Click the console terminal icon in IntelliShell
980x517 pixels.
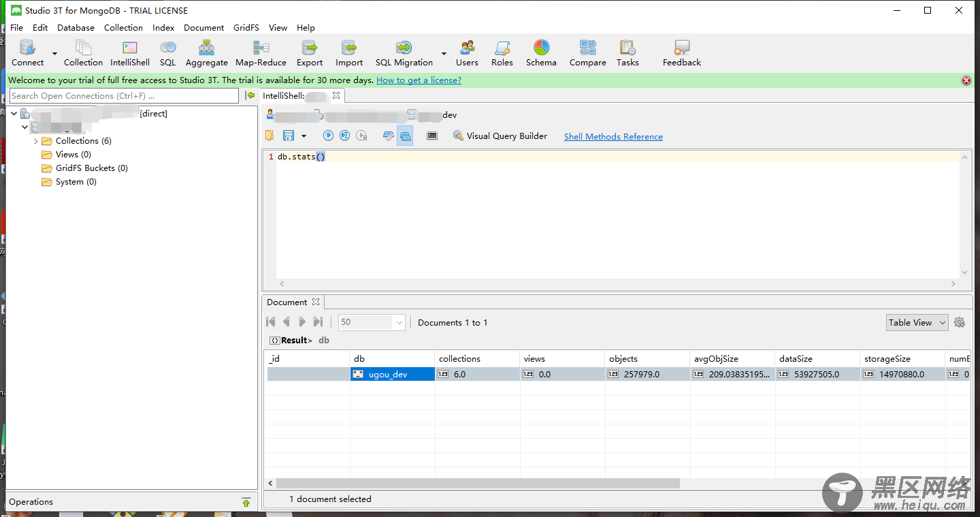(432, 136)
